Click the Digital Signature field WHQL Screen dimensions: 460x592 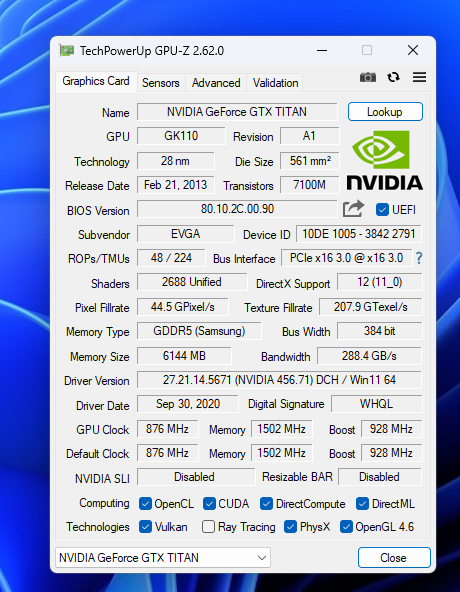[377, 404]
